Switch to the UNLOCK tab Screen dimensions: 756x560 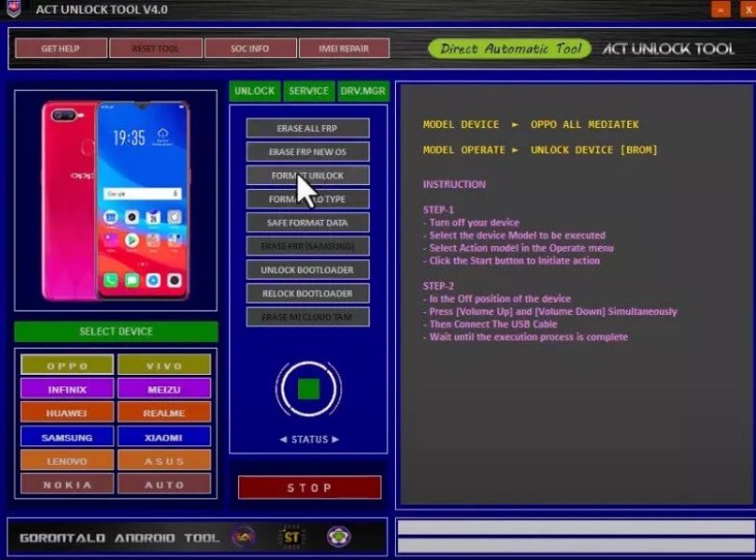[255, 90]
